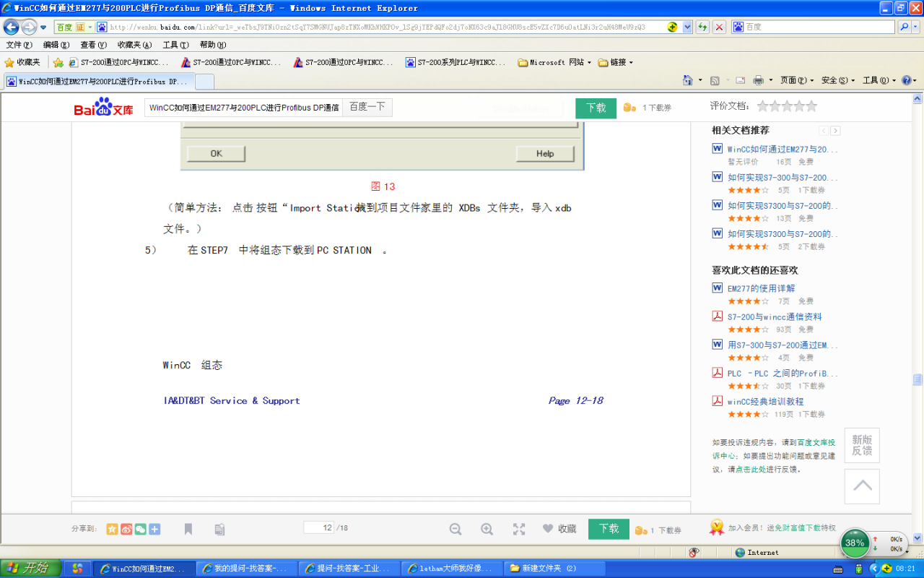Click the 收藏夹 favorites bar button
This screenshot has height=578, width=924.
coord(22,62)
